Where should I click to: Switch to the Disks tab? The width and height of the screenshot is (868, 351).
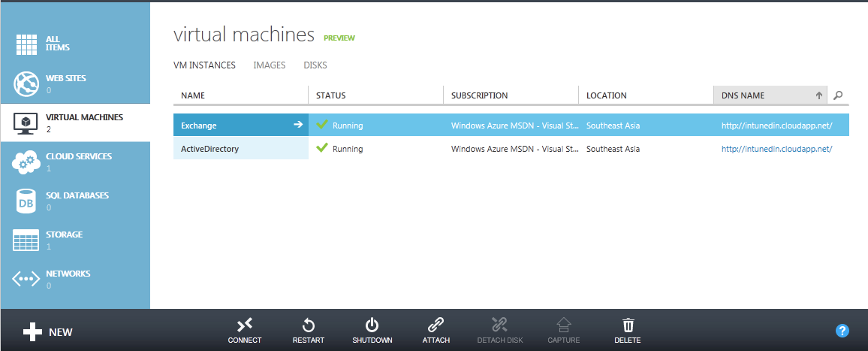(315, 65)
